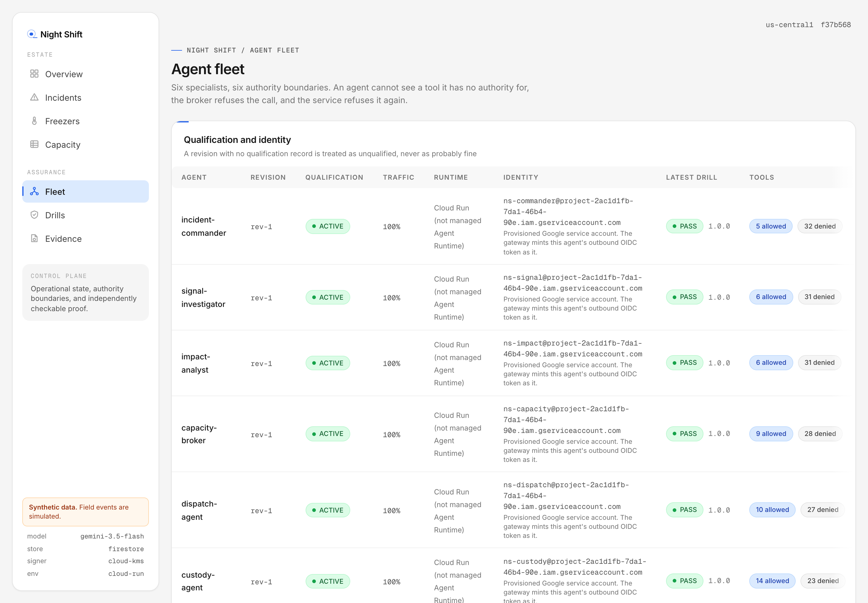Click 31 denied badge in impact-analyst row
The width and height of the screenshot is (868, 603).
click(x=819, y=363)
